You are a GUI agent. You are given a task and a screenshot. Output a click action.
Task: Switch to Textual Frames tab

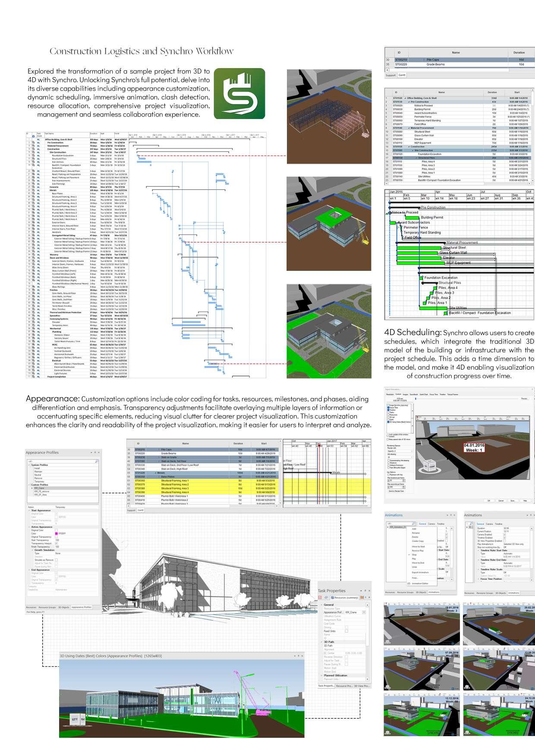coord(453,394)
